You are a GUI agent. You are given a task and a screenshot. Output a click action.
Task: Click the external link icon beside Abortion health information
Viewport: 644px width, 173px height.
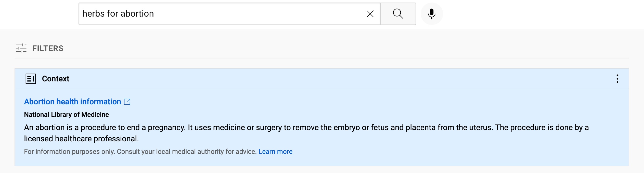click(127, 102)
